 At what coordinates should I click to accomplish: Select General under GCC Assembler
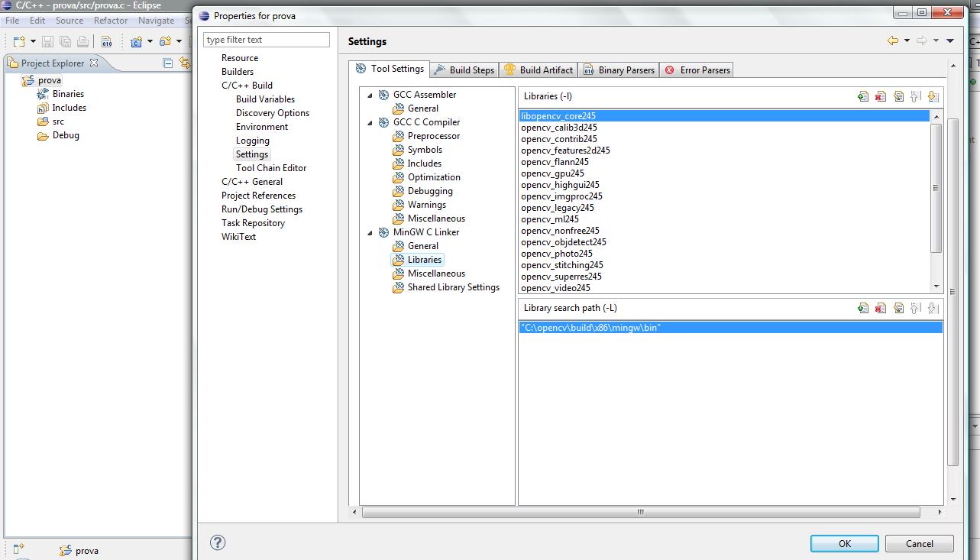pos(423,108)
